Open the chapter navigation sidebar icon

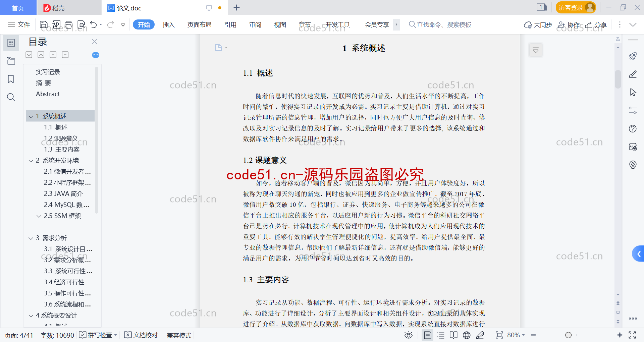click(x=11, y=61)
